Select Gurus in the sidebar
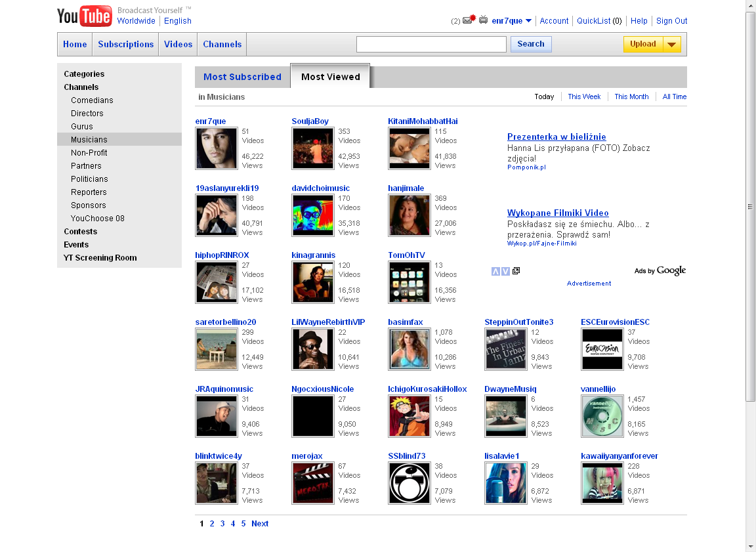756x552 pixels. click(82, 126)
